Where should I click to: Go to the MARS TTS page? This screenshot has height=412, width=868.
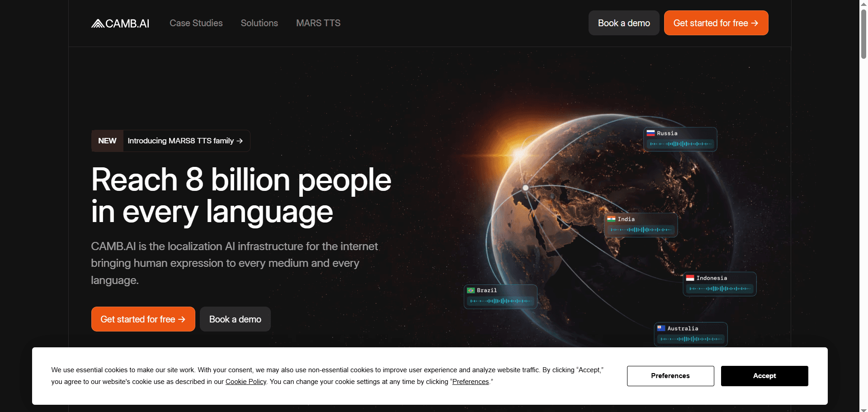point(318,23)
